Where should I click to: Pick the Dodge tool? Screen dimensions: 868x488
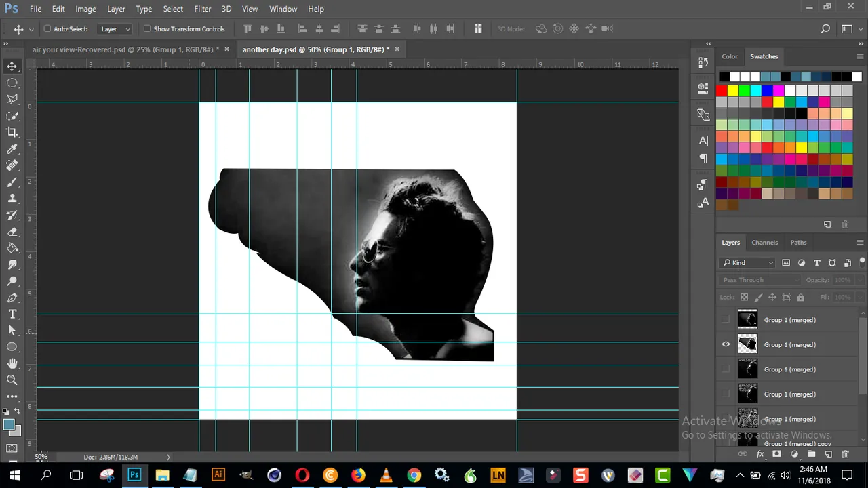(12, 281)
